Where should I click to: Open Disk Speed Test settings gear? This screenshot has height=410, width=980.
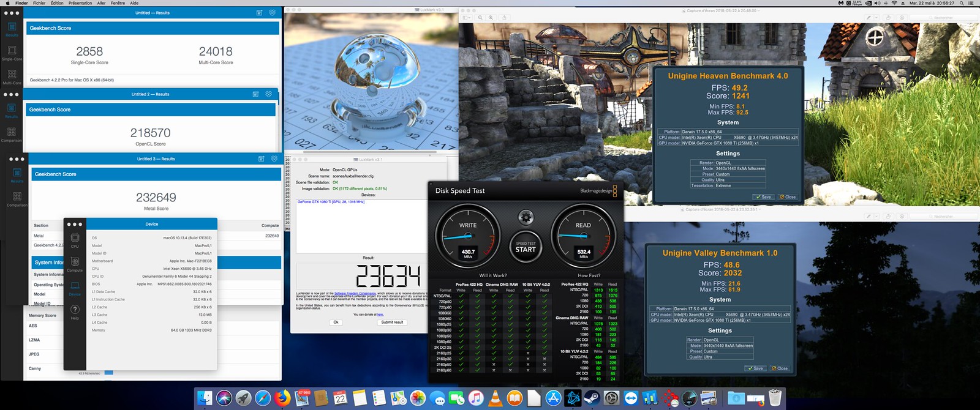click(526, 217)
